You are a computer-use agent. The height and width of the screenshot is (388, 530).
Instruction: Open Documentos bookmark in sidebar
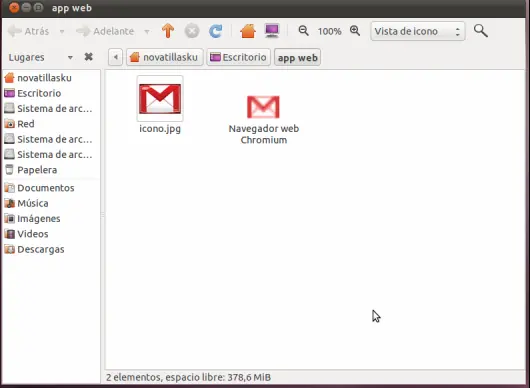point(51,188)
